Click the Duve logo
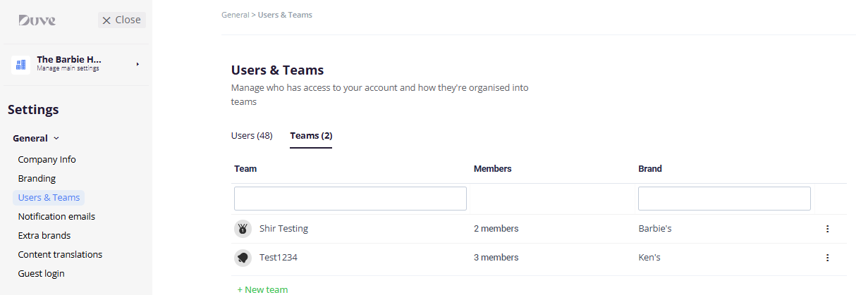The height and width of the screenshot is (295, 868). tap(37, 20)
